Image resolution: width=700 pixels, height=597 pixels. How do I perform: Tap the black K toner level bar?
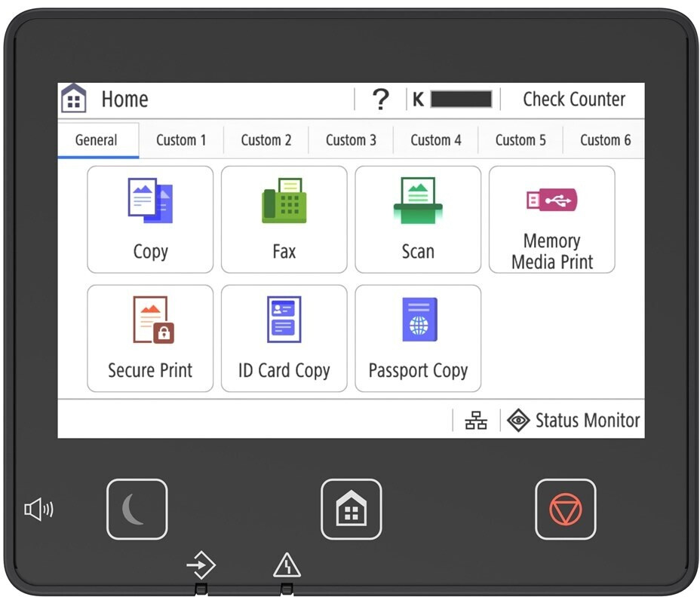461,99
